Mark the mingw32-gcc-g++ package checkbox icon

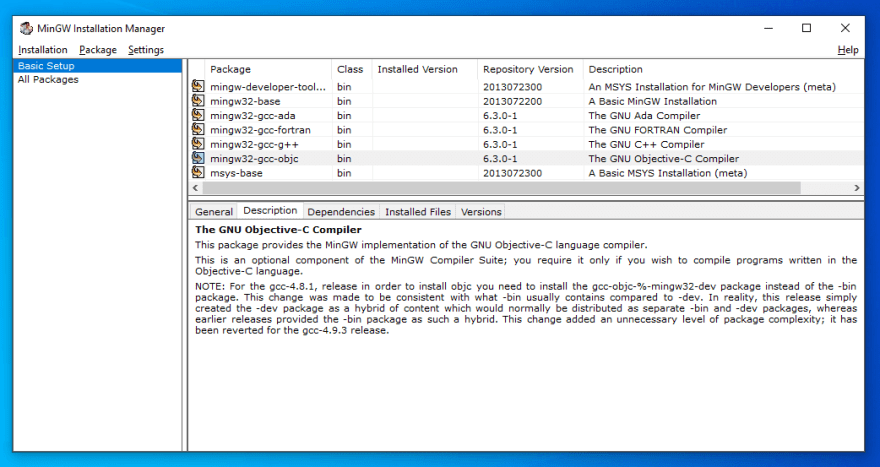(198, 144)
